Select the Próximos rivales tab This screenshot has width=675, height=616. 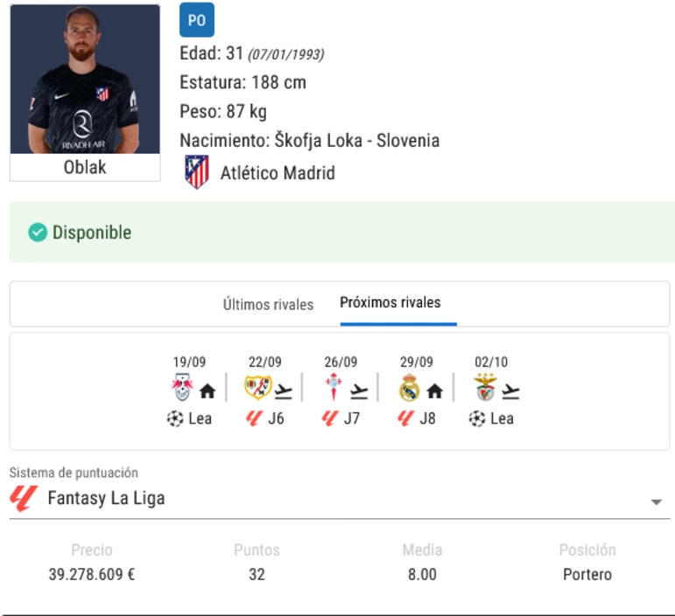(x=390, y=303)
